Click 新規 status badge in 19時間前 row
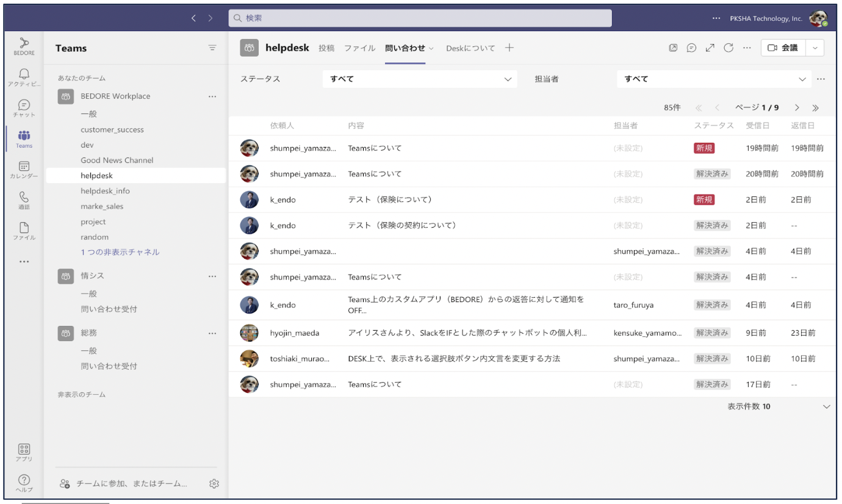 [704, 148]
